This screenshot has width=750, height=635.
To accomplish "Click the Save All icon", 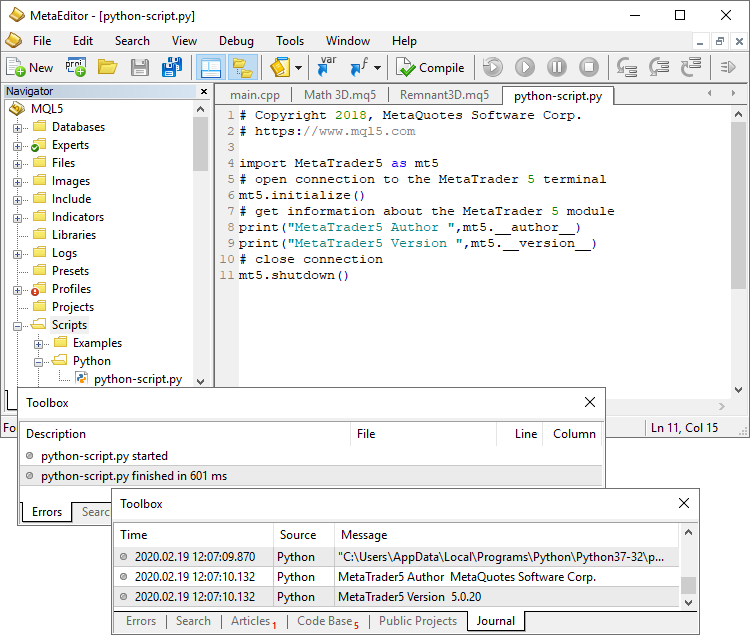I will click(172, 68).
